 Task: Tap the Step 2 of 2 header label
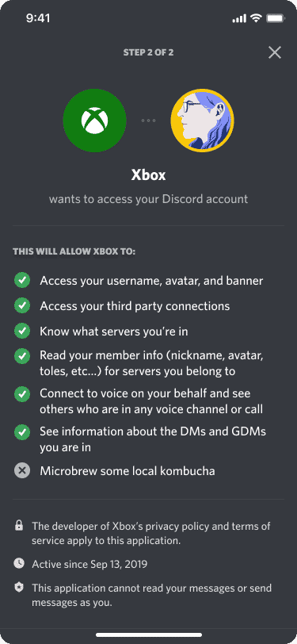tap(149, 52)
